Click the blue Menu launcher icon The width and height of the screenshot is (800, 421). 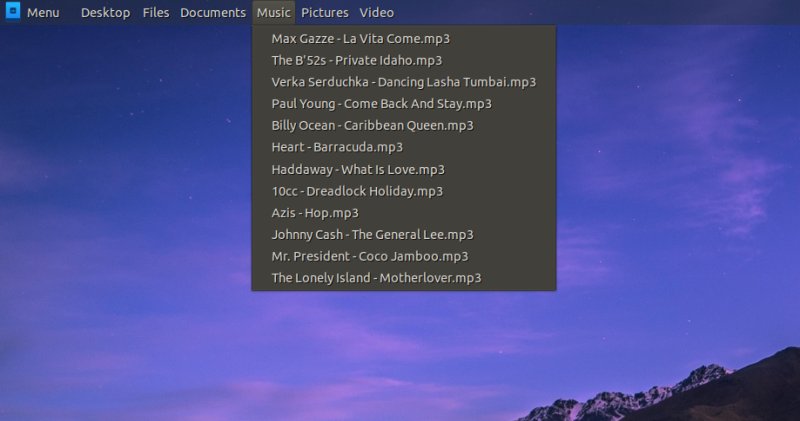pos(13,13)
